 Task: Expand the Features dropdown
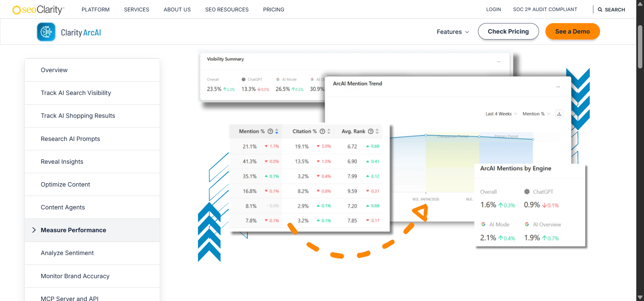453,32
